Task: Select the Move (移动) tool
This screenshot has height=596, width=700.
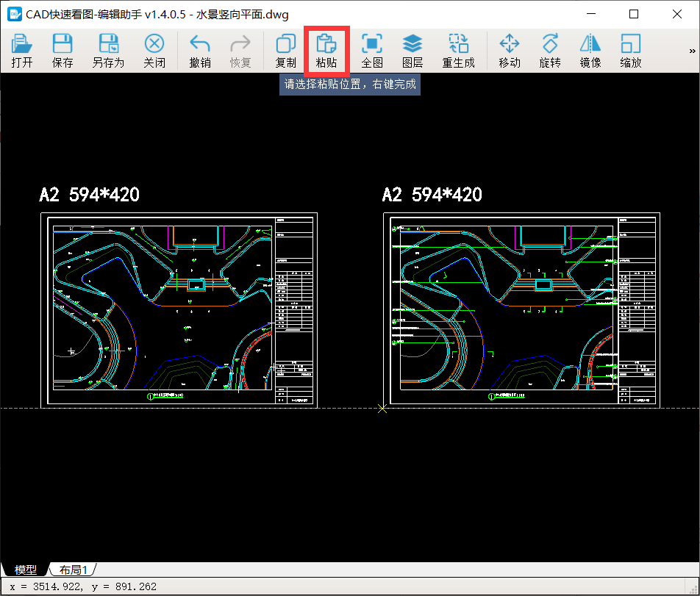Action: [x=510, y=50]
